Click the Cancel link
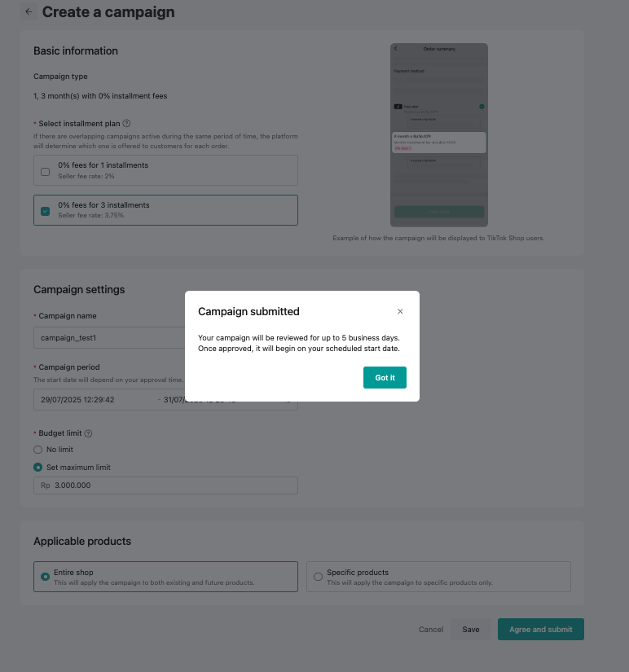This screenshot has height=672, width=629. coord(431,630)
